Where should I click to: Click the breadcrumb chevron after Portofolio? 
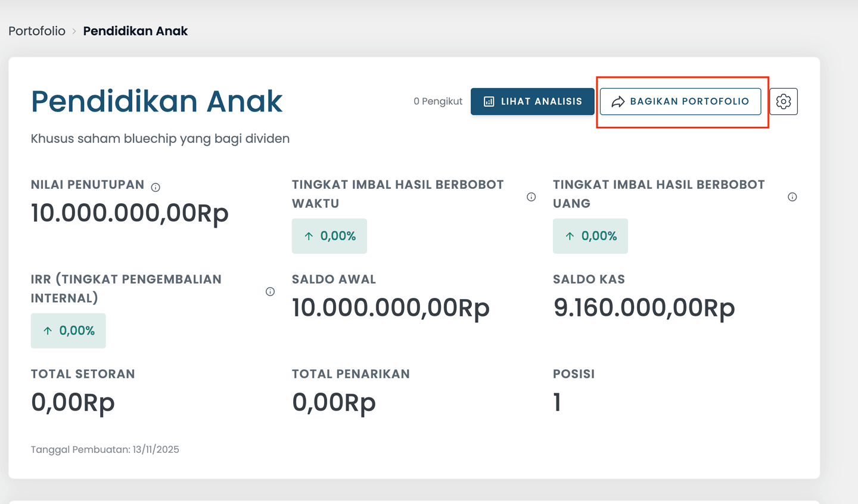pos(74,32)
